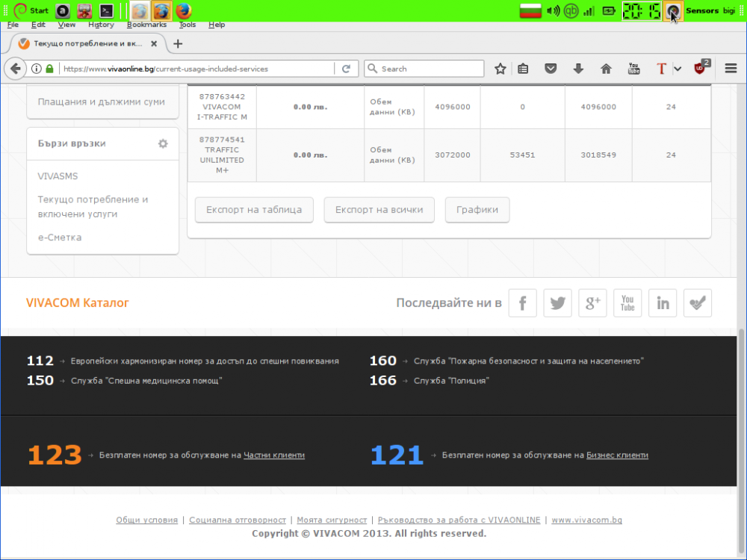
Task: Open the е-Сметка quick link
Action: (x=60, y=237)
